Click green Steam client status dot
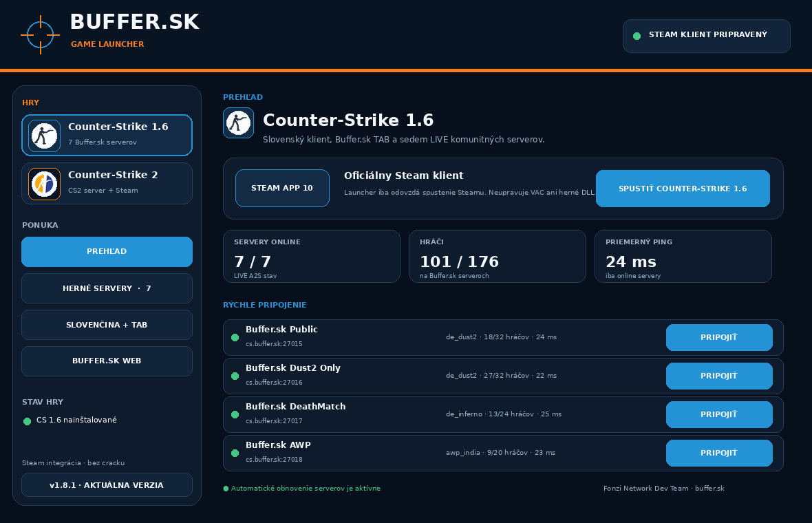This screenshot has height=523, width=812. 637,36
